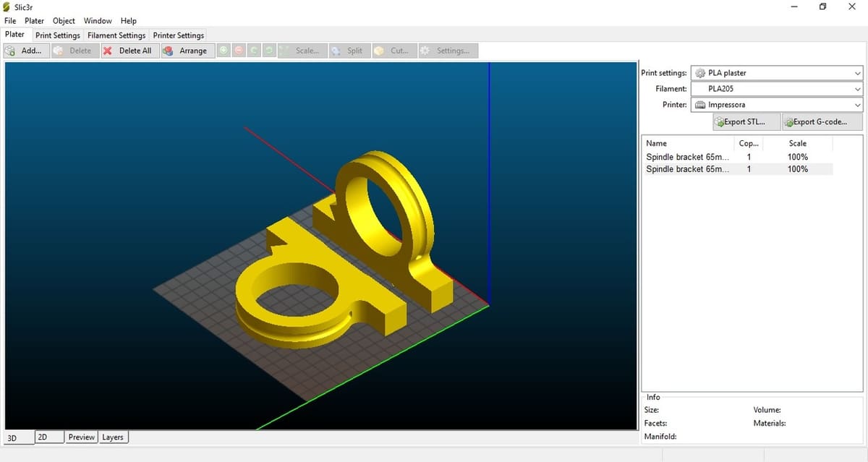Switch to the Filament Settings tab
The image size is (868, 462).
[116, 35]
